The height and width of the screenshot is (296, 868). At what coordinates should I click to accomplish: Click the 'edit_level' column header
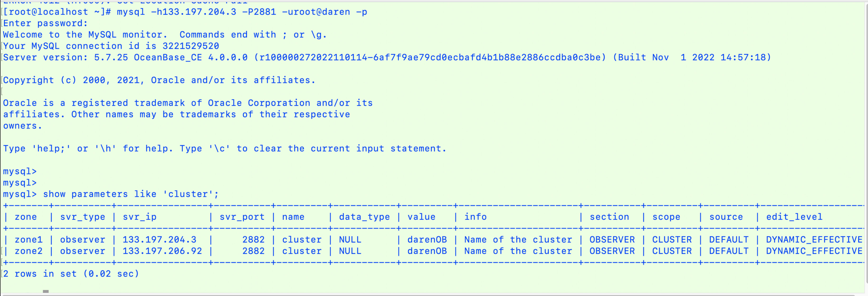tap(794, 217)
